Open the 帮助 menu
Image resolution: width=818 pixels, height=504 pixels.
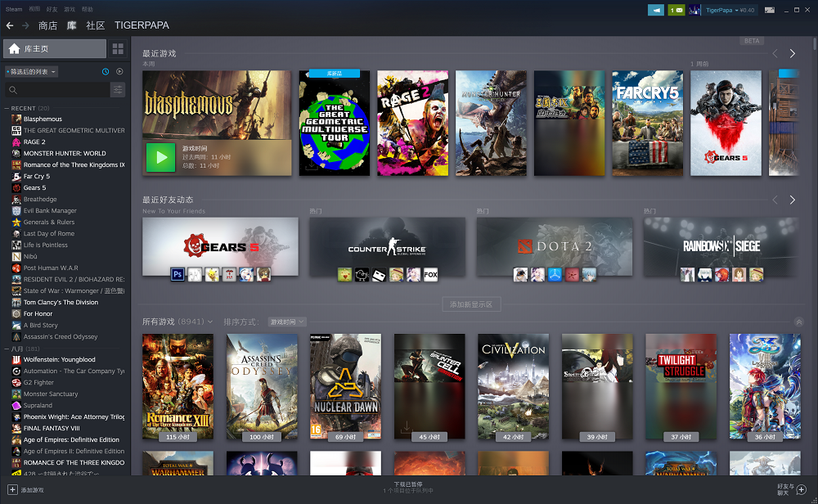click(x=88, y=9)
